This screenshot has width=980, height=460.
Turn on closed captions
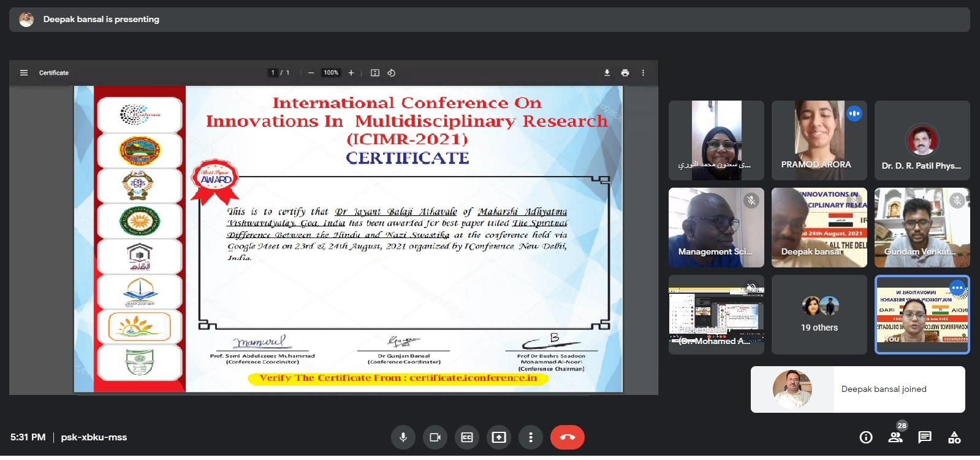click(x=467, y=437)
